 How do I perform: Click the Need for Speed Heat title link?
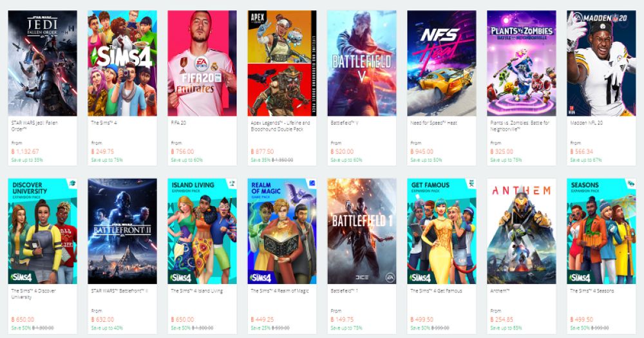(x=433, y=123)
